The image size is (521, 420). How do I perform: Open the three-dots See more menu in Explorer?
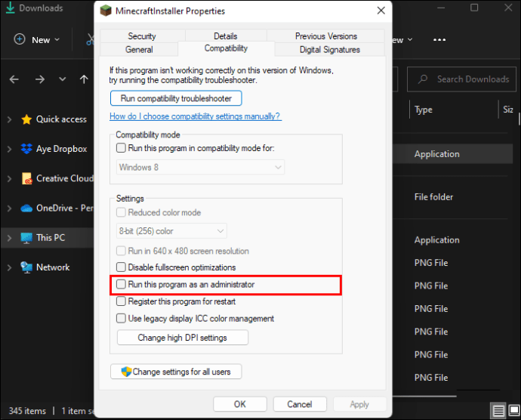(x=439, y=40)
